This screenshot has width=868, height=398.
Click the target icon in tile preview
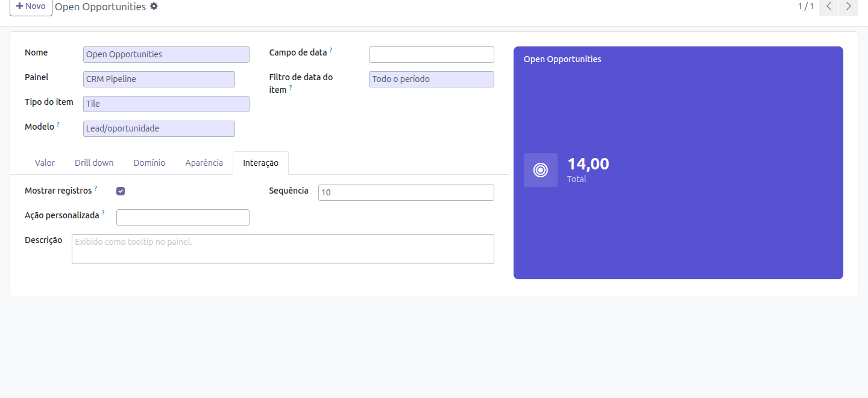[x=541, y=170]
